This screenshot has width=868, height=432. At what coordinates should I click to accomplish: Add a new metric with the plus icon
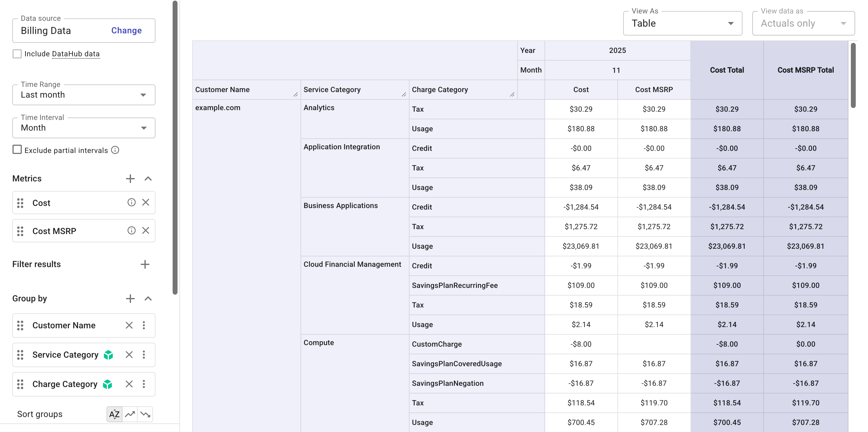[x=130, y=178]
